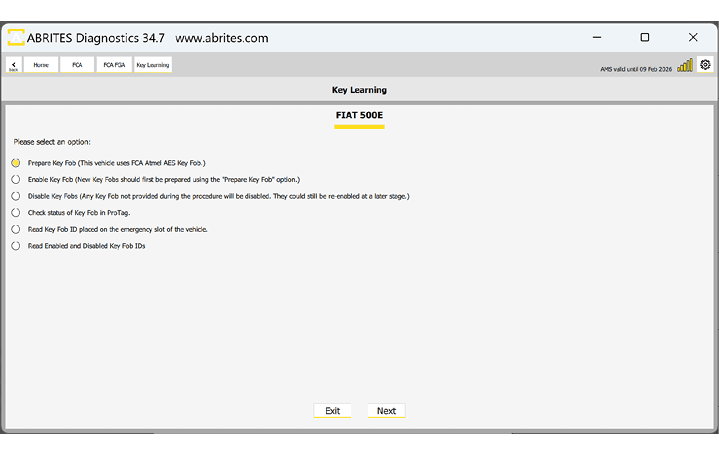Select the Enable Key Fob option
The height and width of the screenshot is (455, 719).
tap(16, 179)
